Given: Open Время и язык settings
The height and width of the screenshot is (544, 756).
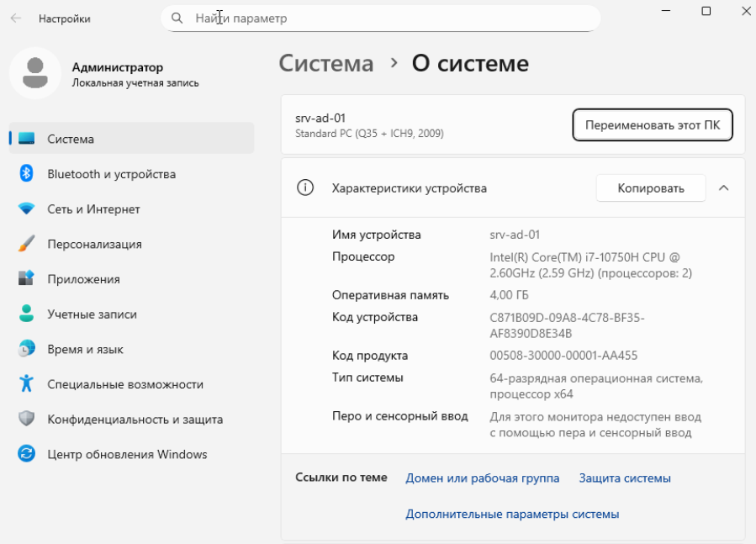Looking at the screenshot, I should click(x=131, y=349).
